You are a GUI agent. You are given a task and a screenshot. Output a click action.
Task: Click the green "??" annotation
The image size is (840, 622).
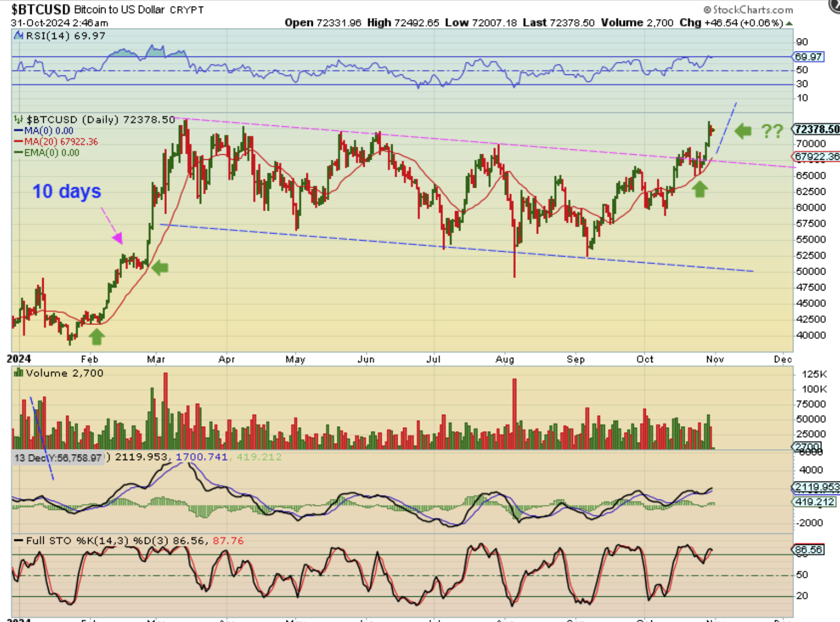(772, 131)
